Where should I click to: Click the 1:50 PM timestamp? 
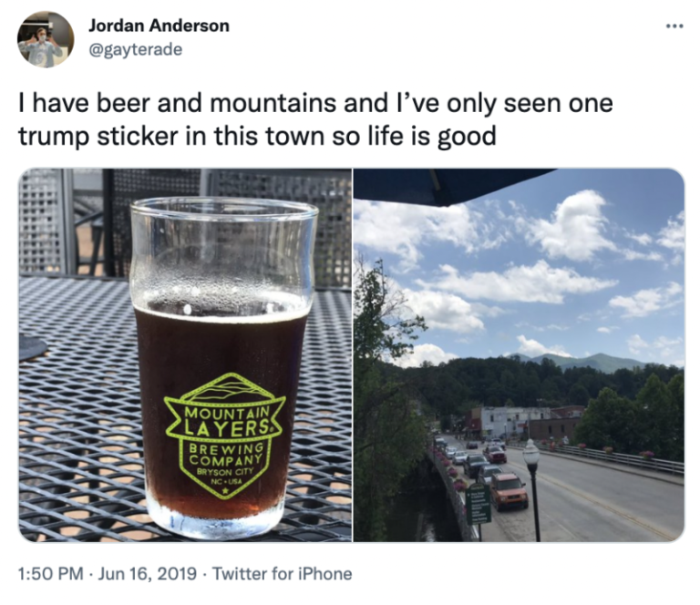pyautogui.click(x=50, y=573)
